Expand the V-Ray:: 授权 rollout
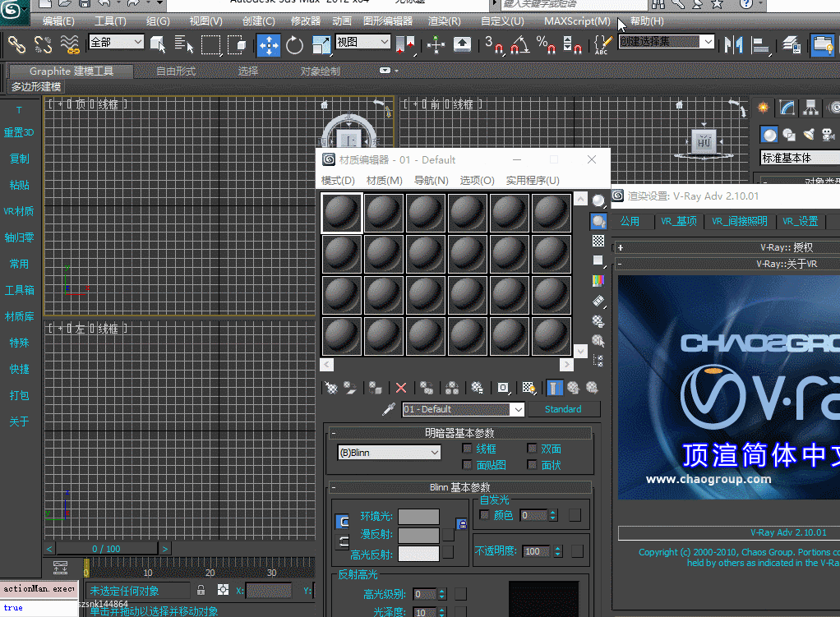 (x=621, y=247)
